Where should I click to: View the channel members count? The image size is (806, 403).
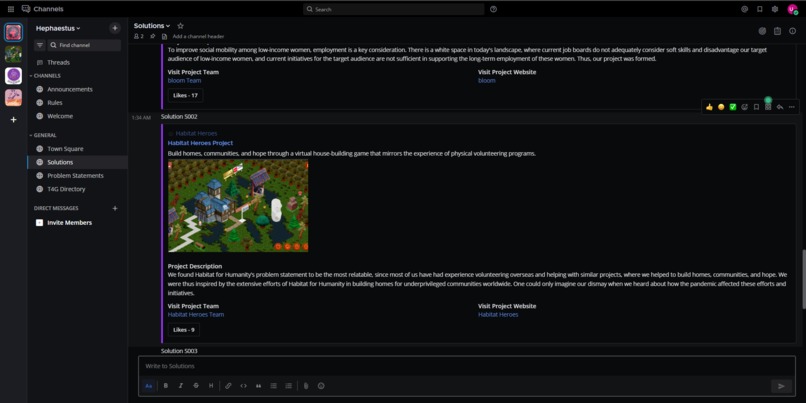pos(139,36)
